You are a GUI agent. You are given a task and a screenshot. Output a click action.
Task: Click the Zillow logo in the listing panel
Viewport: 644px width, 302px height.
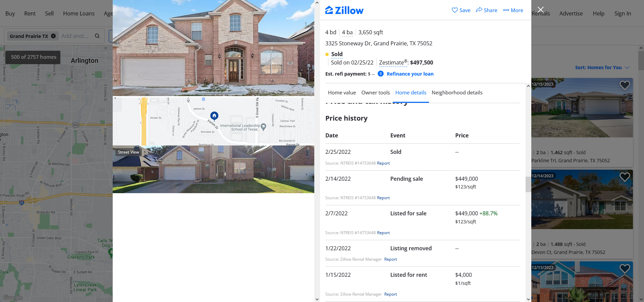(344, 10)
